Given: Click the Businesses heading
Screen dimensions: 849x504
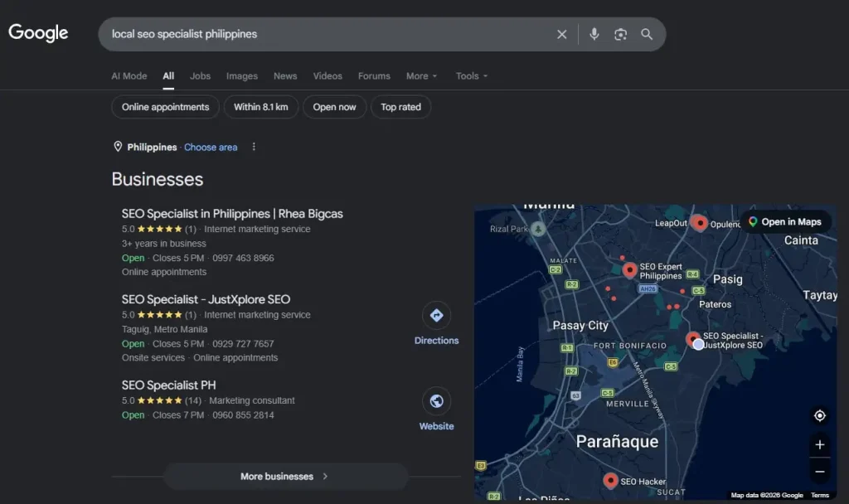Looking at the screenshot, I should click(158, 179).
